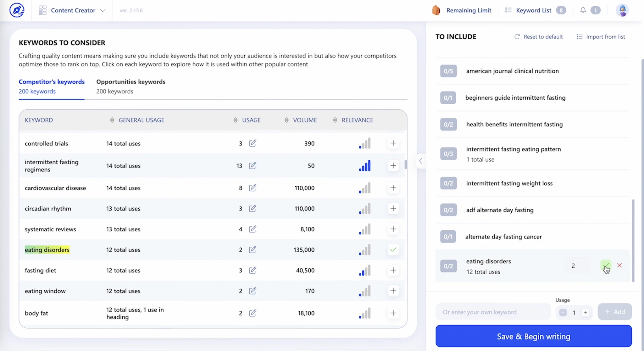Open the notifications bell
Viewport: 644px width, 351px height.
click(x=583, y=10)
